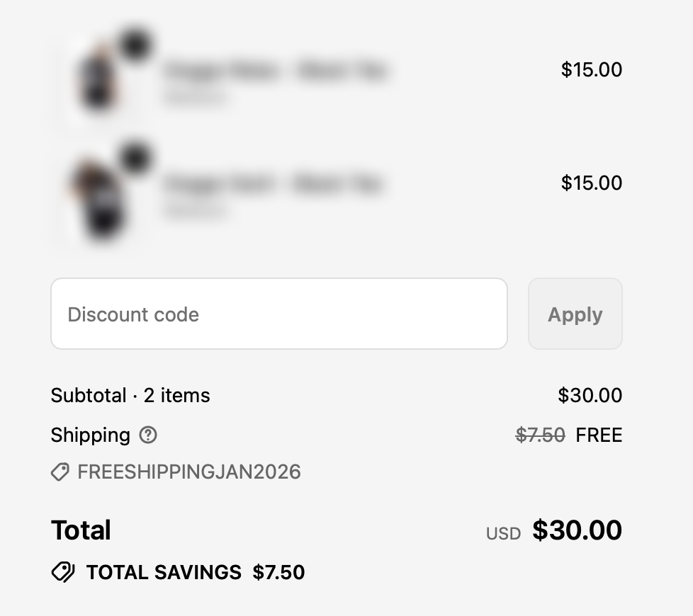
Task: Click the Shipping help question mark icon
Action: [x=148, y=435]
